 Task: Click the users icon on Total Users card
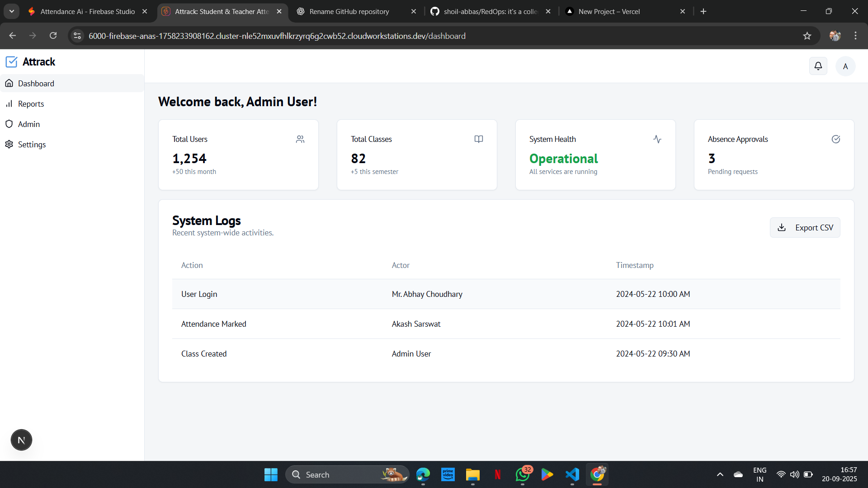pyautogui.click(x=300, y=139)
